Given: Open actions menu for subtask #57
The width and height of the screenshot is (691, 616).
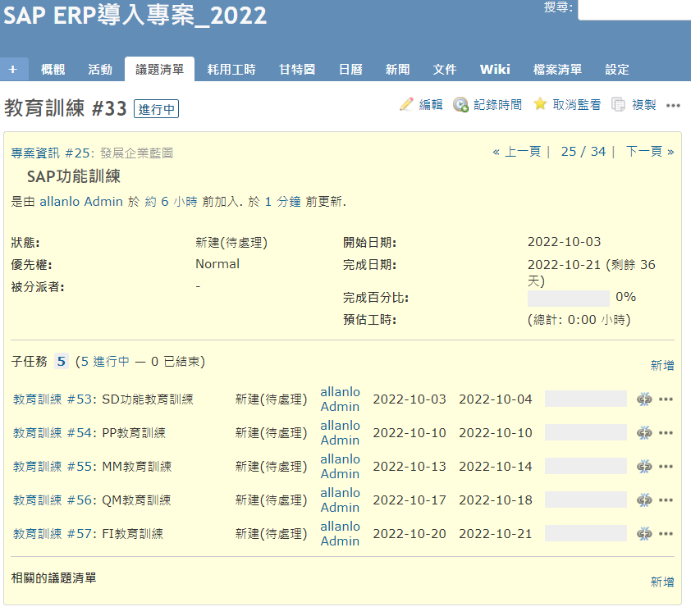Looking at the screenshot, I should click(666, 534).
